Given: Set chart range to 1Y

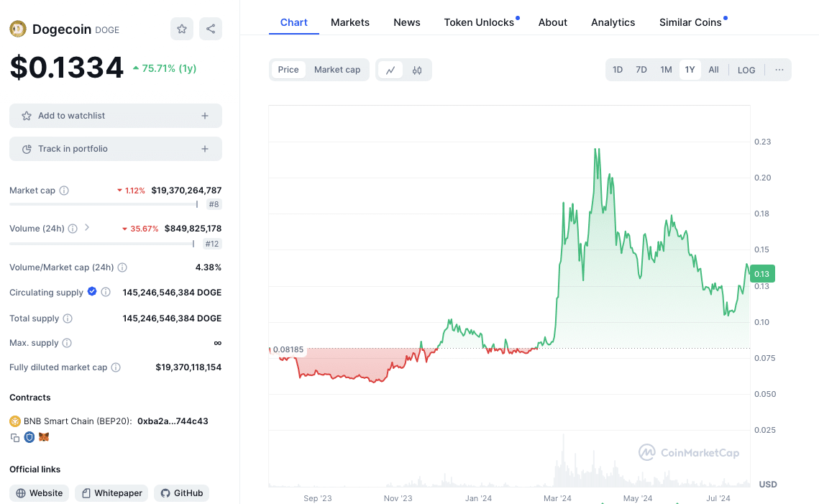Looking at the screenshot, I should 690,70.
